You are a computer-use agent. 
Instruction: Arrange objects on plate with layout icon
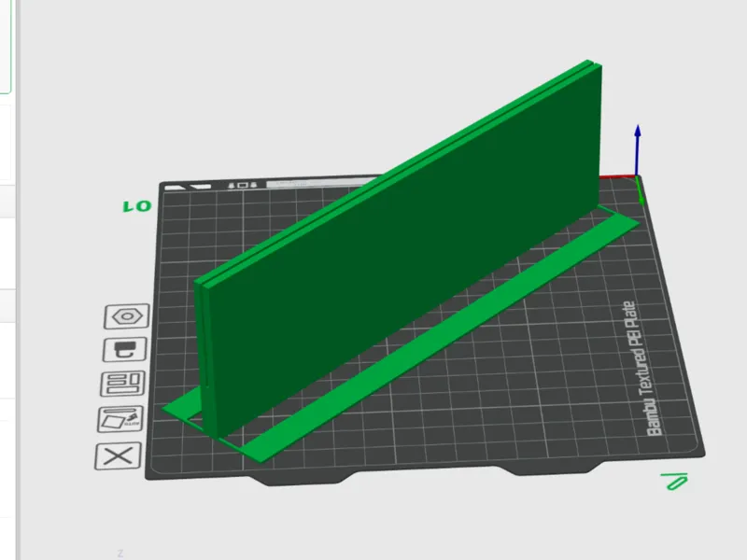pyautogui.click(x=123, y=384)
